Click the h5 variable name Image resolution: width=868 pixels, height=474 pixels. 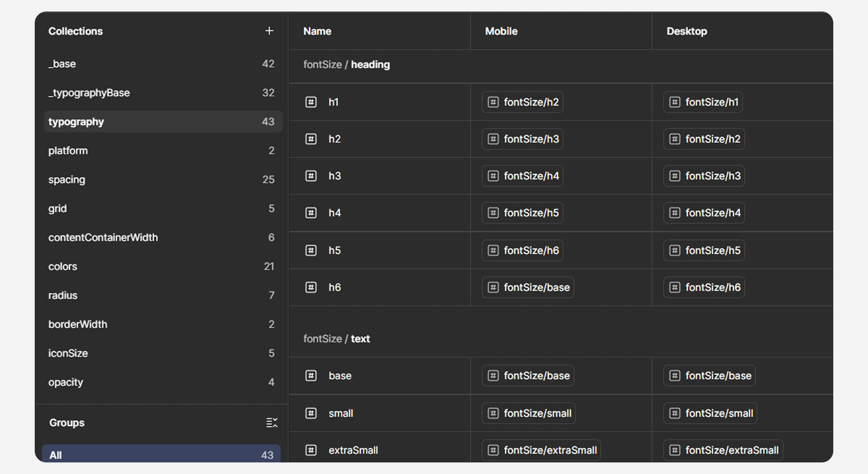[335, 250]
